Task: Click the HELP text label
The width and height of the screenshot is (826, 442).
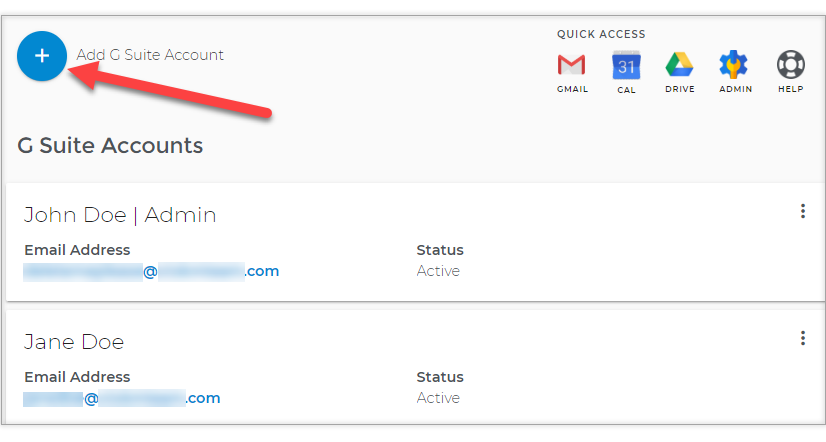Action: pyautogui.click(x=791, y=89)
